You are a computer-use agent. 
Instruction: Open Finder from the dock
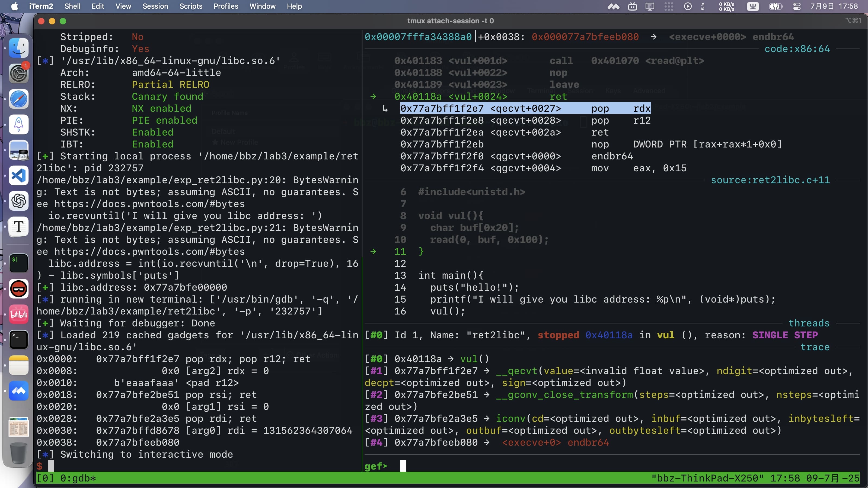[x=18, y=48]
